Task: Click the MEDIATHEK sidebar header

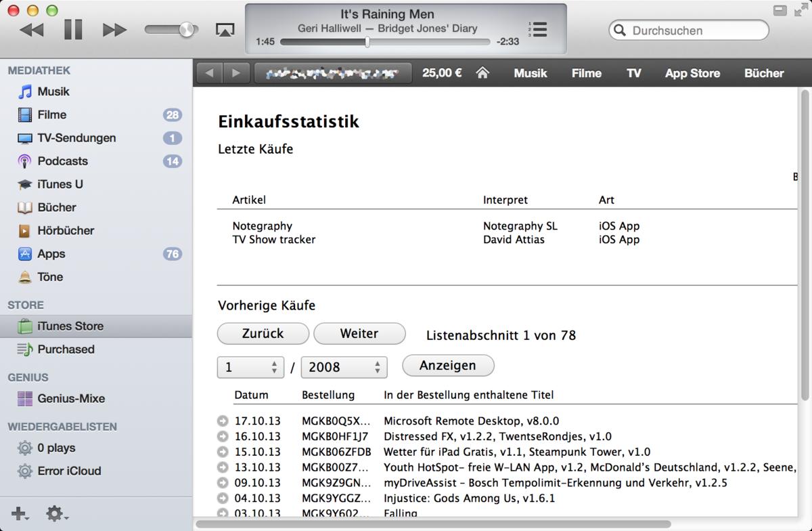Action: coord(39,70)
